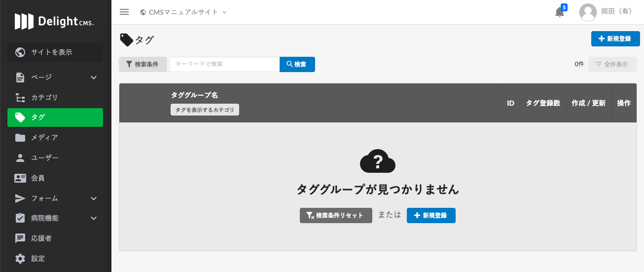This screenshot has width=644, height=272.
Task: Click the document icon for ページ
Action: click(x=20, y=77)
